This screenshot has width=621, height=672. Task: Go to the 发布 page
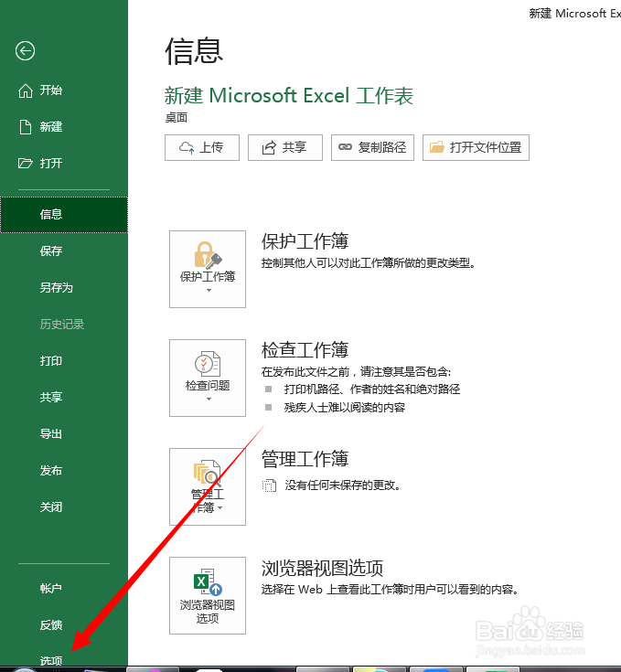[x=51, y=471]
